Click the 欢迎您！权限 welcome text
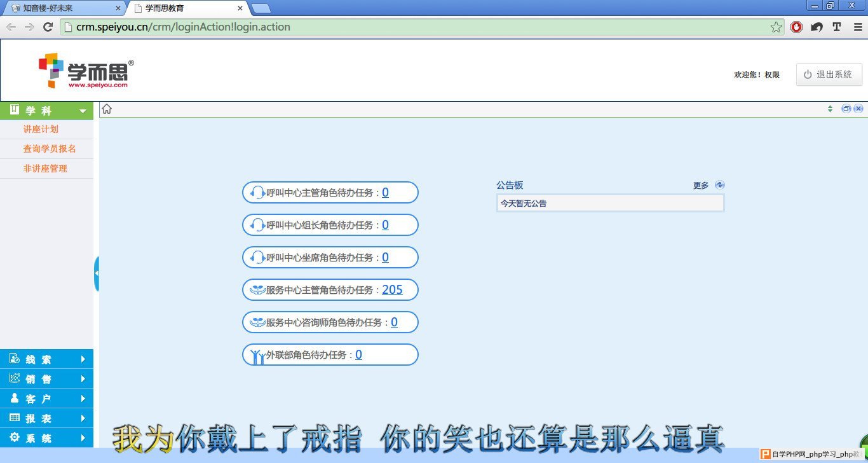The width and height of the screenshot is (868, 463). pos(757,75)
